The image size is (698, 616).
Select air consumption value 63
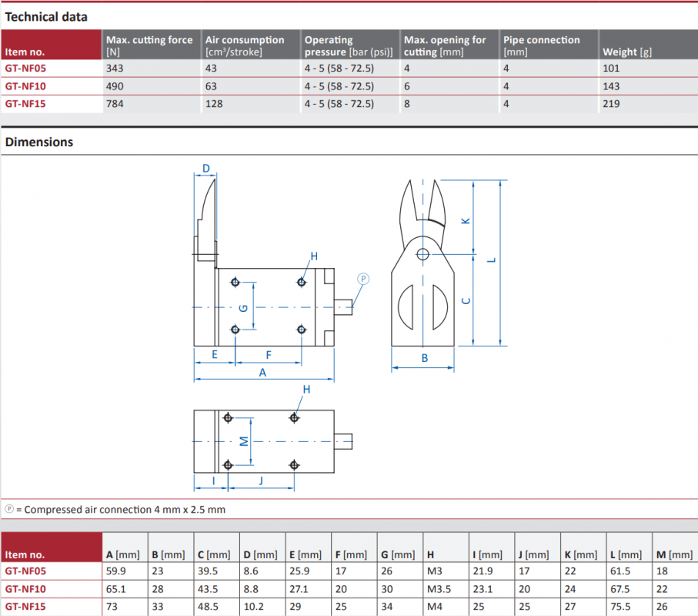coord(211,86)
